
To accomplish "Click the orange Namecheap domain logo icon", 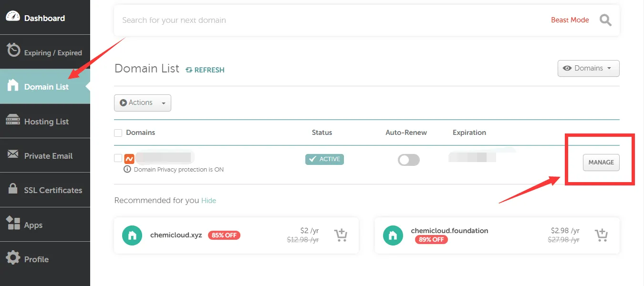I will point(129,159).
